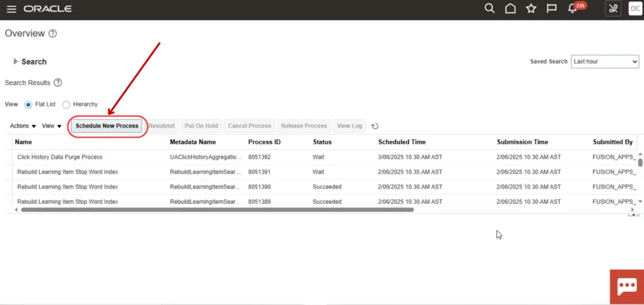Sort by Submission Time column header
644x305 pixels.
click(523, 142)
